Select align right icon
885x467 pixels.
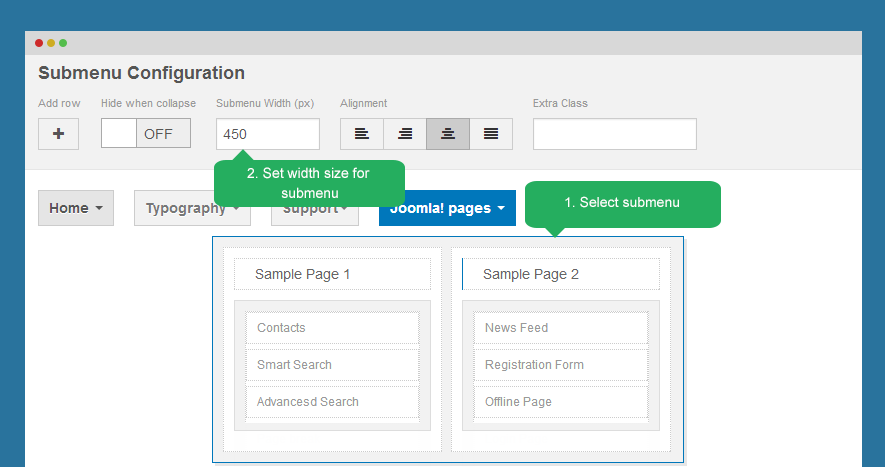[x=405, y=134]
